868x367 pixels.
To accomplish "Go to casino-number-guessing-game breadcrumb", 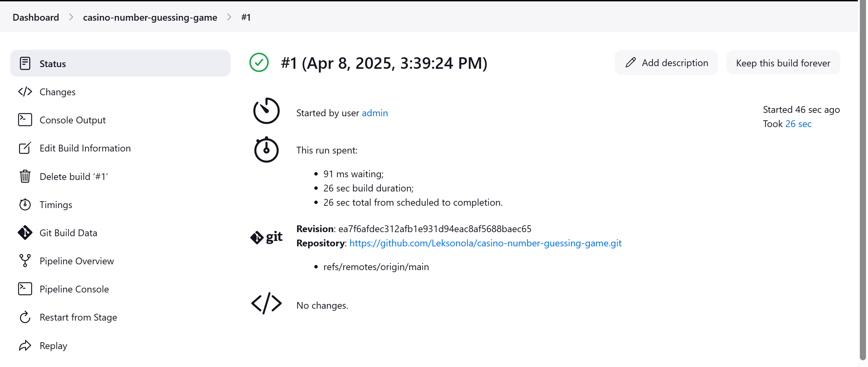I will (150, 17).
